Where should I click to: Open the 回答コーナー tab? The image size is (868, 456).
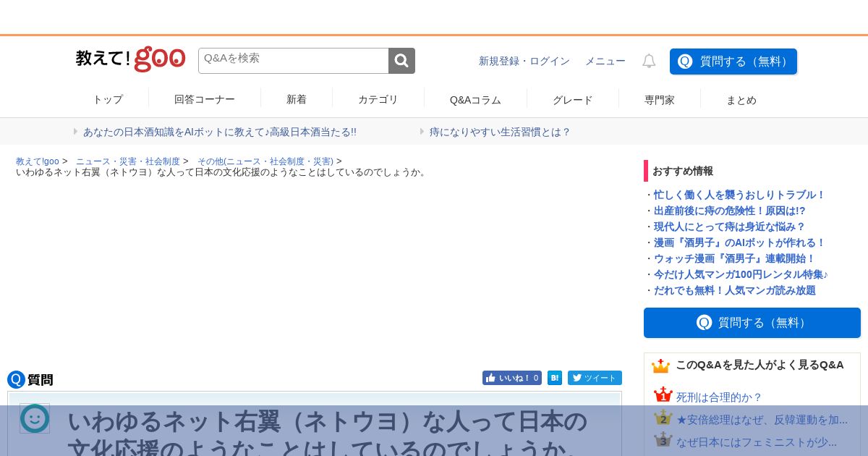coord(205,100)
